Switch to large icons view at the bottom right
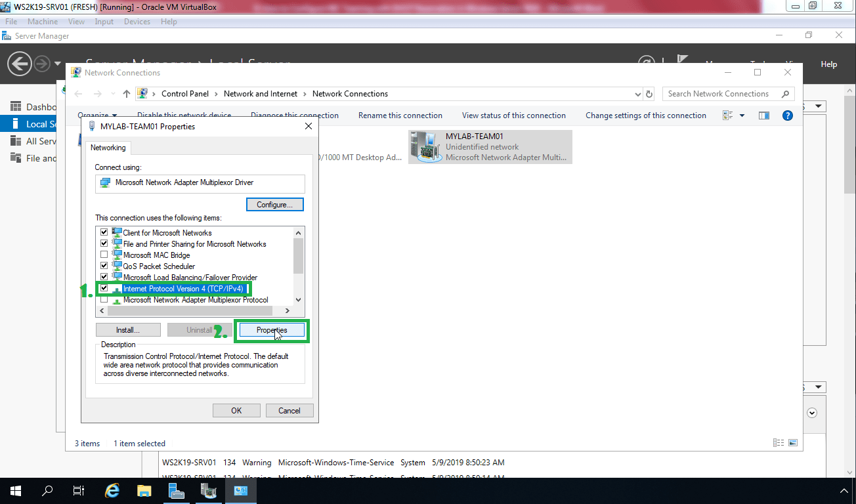The image size is (856, 504). click(x=793, y=444)
